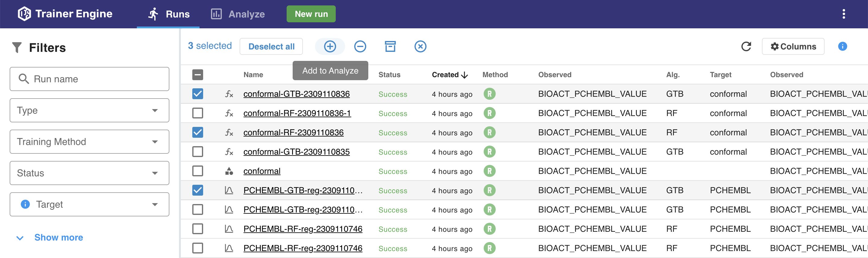Click the Deselect all button
This screenshot has width=868, height=258.
point(271,46)
